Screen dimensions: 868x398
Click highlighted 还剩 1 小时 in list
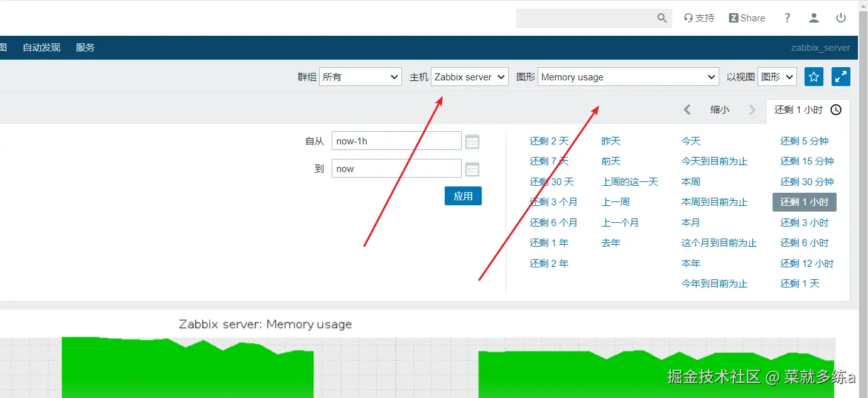tap(805, 202)
